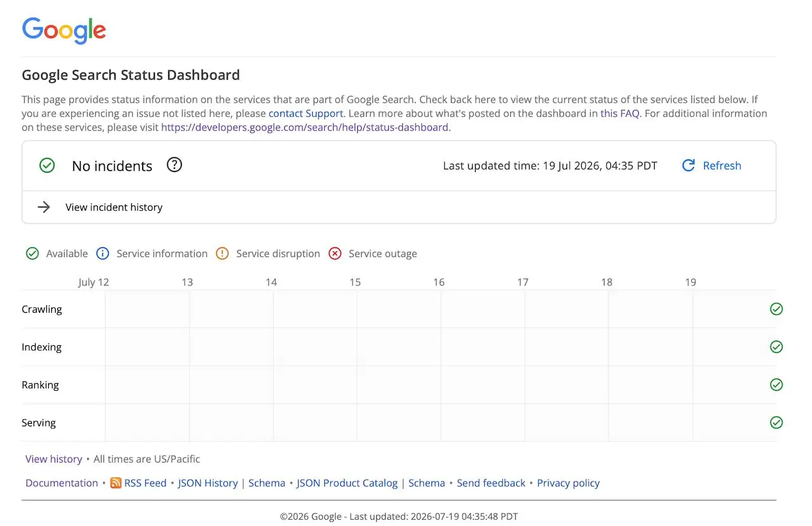Open the developers.google.com status-dashboard URL
Viewport: 812px width, 526px height.
pos(304,127)
